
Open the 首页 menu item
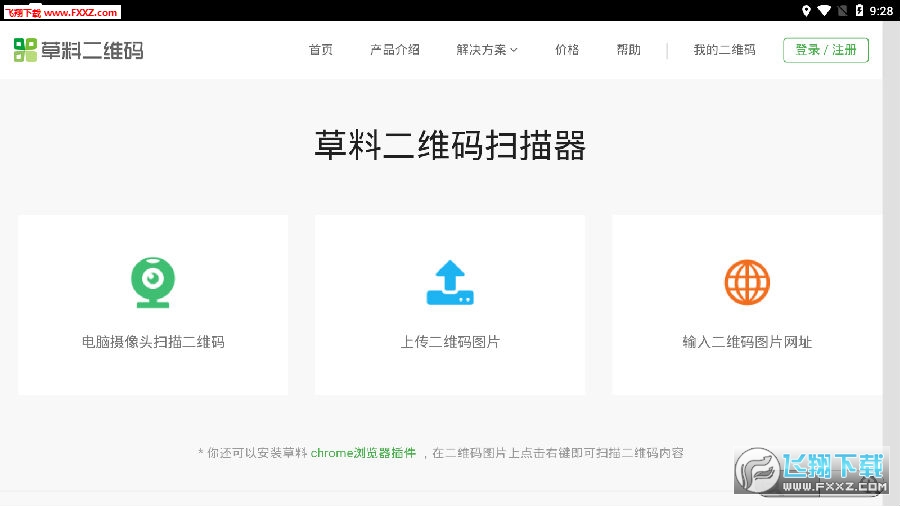pyautogui.click(x=320, y=50)
